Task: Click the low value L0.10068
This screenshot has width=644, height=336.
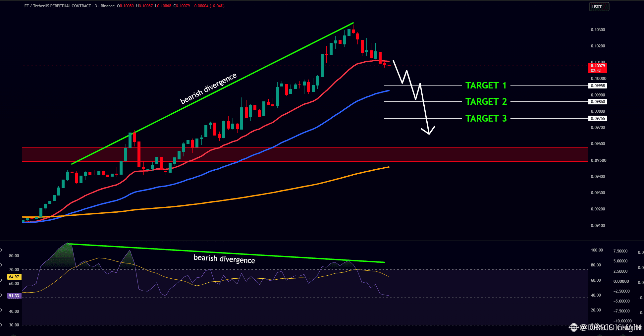Action: click(163, 6)
